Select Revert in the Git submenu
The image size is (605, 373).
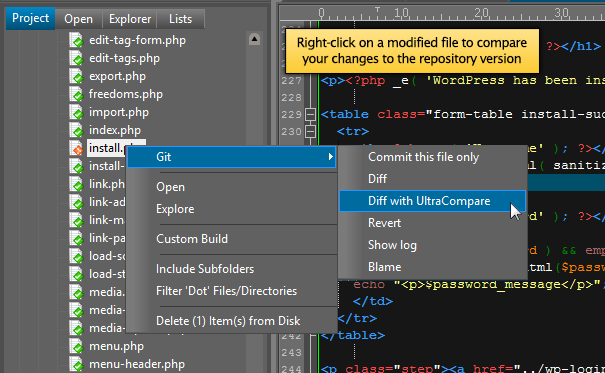384,223
